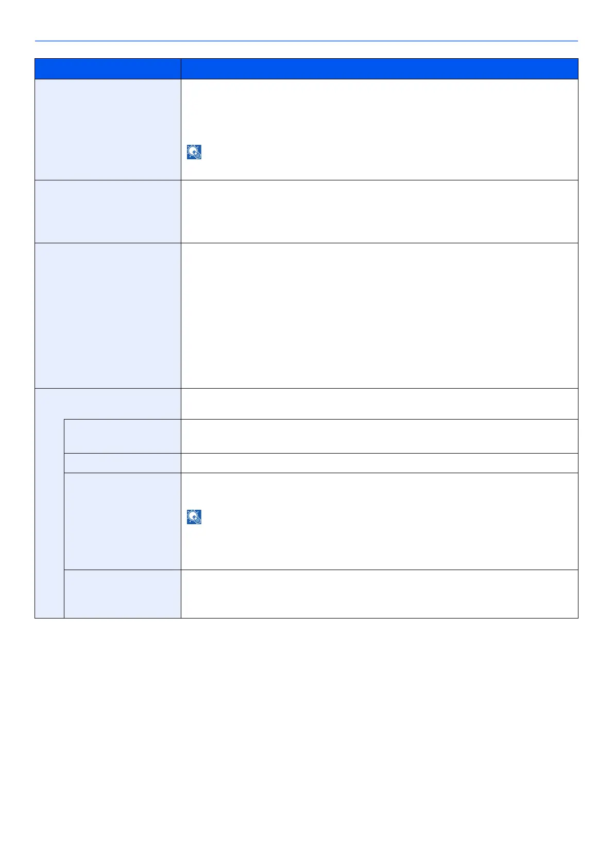
Task: Click the lower lightbulb note icon
Action: pos(194,517)
